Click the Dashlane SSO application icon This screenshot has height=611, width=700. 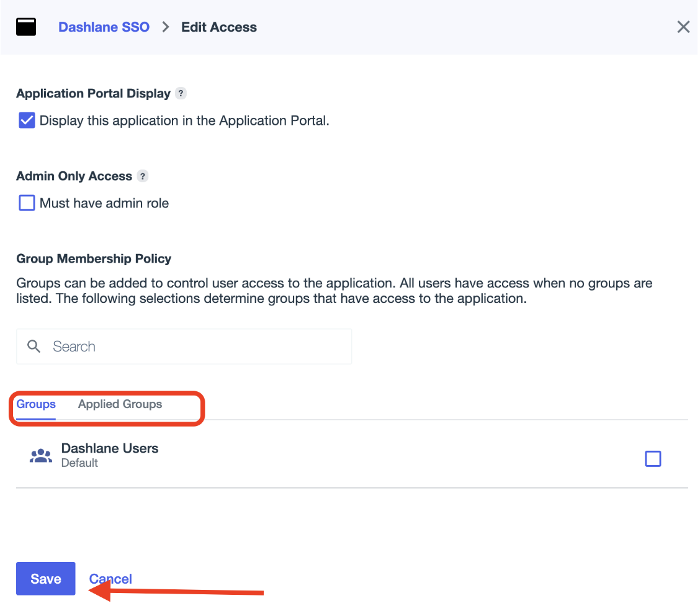[26, 27]
